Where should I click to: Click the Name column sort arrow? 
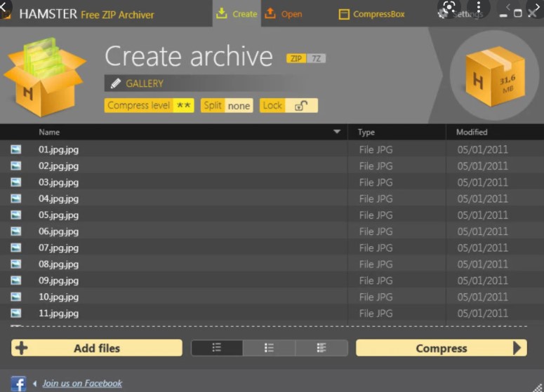tap(336, 132)
